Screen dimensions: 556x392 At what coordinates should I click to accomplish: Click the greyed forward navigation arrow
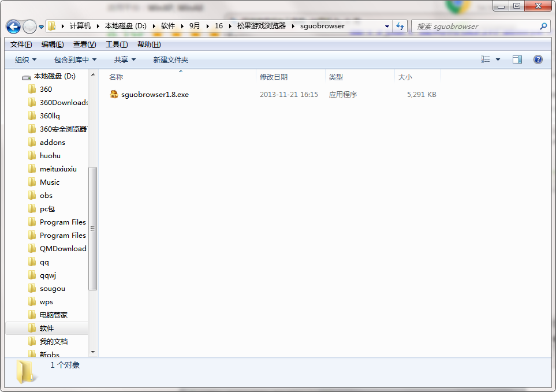click(29, 27)
